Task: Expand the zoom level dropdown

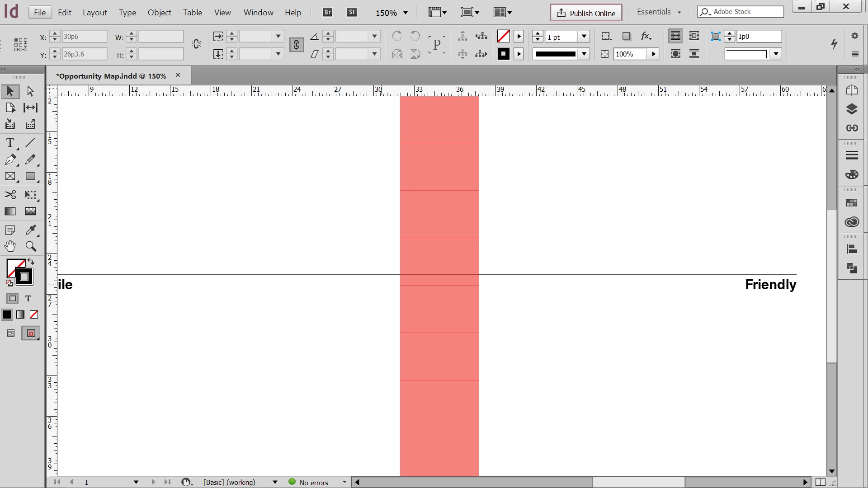Action: coord(406,13)
